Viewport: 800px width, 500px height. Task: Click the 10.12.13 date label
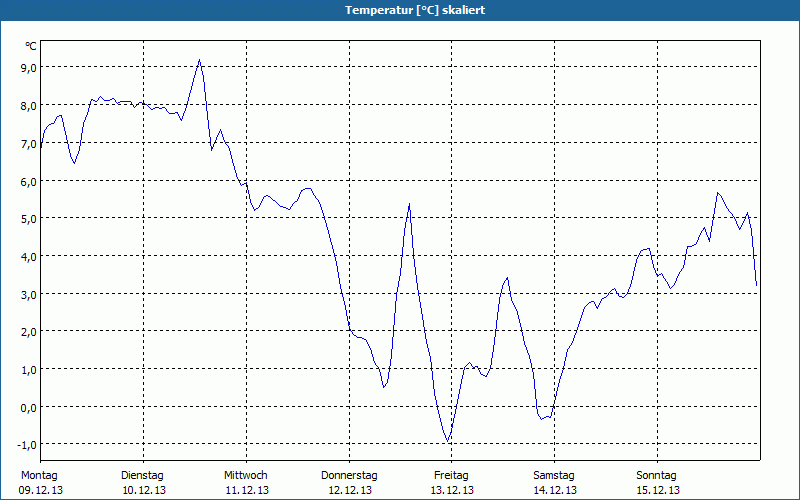144,491
